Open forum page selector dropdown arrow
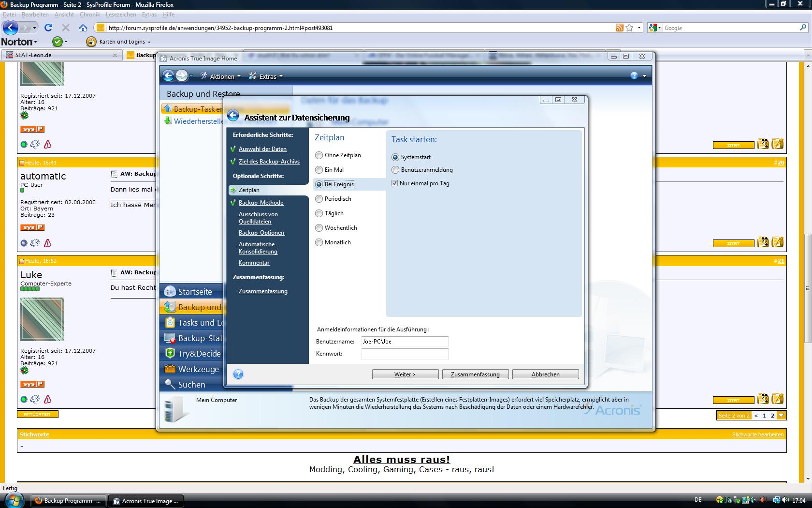 coord(781,415)
